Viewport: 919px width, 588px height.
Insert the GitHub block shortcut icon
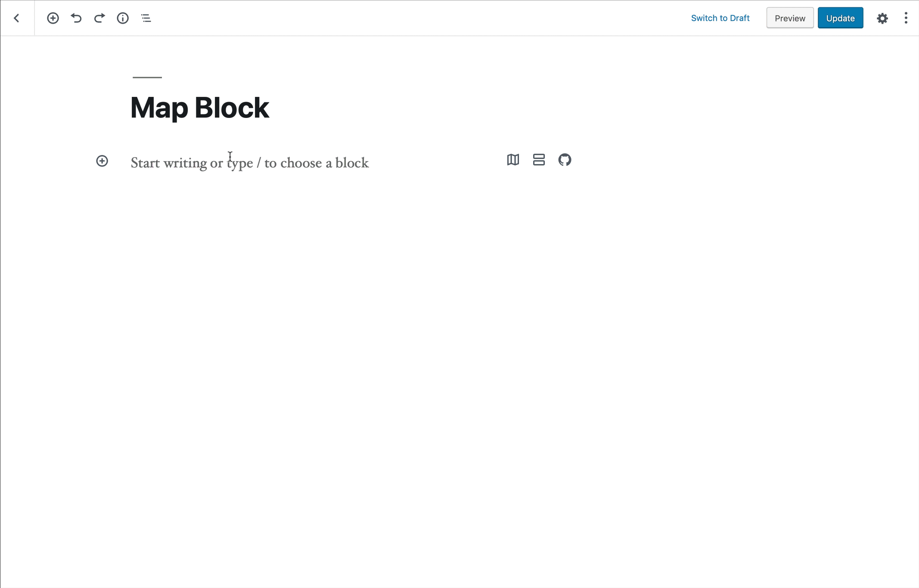[x=565, y=160]
